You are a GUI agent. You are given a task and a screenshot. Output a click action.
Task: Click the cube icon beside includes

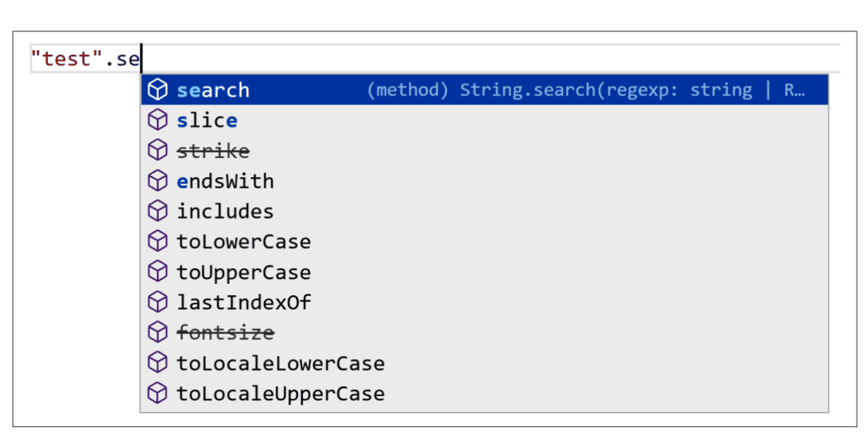(x=158, y=212)
